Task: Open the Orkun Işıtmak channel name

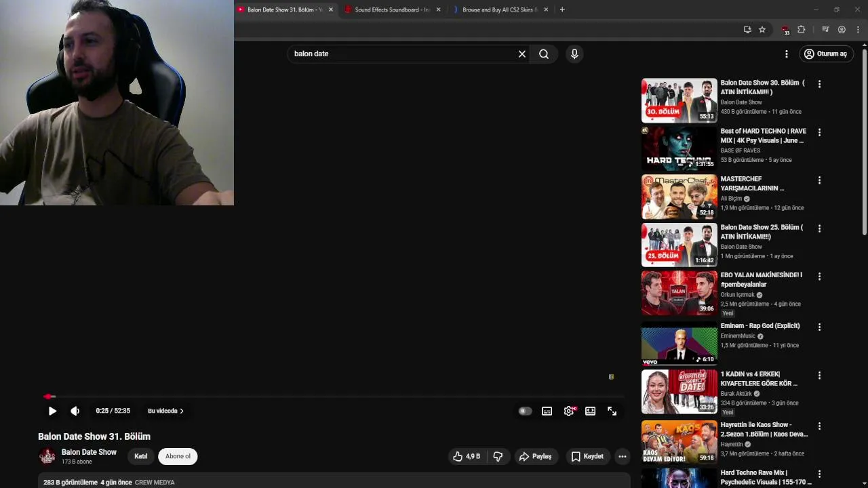Action: [738, 295]
